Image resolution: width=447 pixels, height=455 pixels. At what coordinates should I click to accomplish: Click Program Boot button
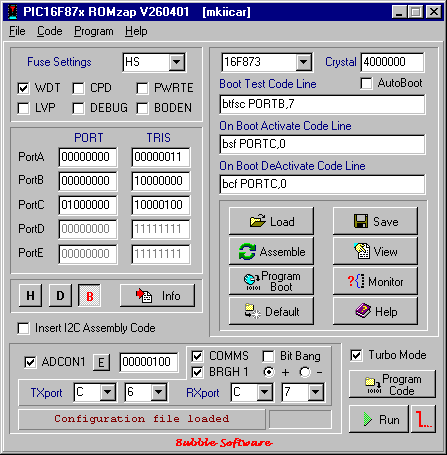tap(271, 281)
